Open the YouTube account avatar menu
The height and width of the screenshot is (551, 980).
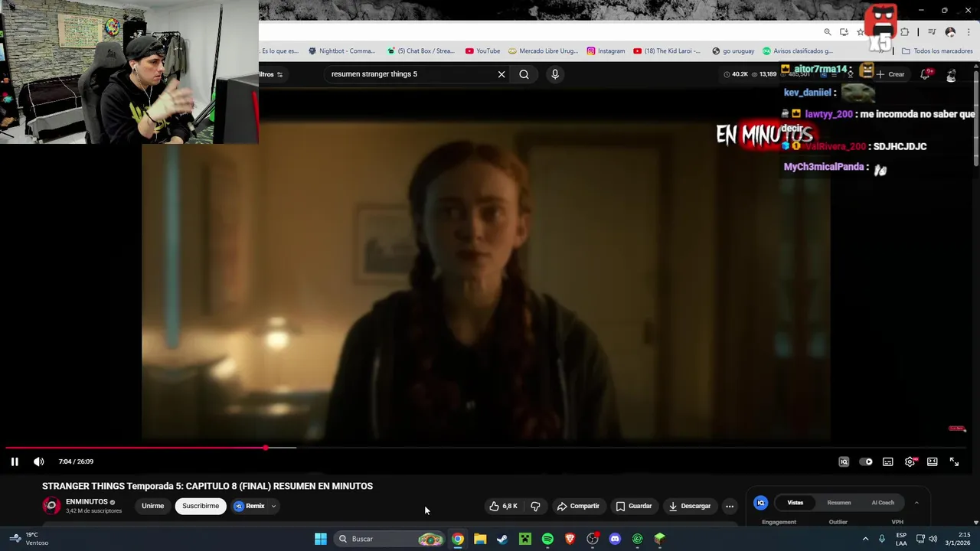pyautogui.click(x=951, y=75)
